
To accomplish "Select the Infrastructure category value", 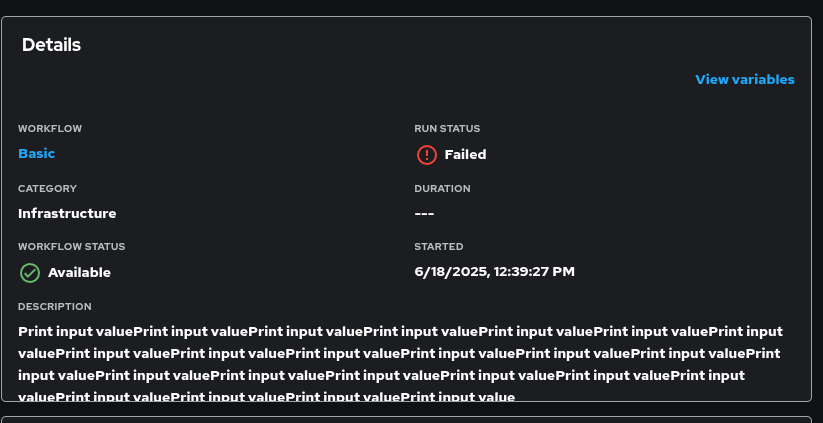I will pos(67,213).
